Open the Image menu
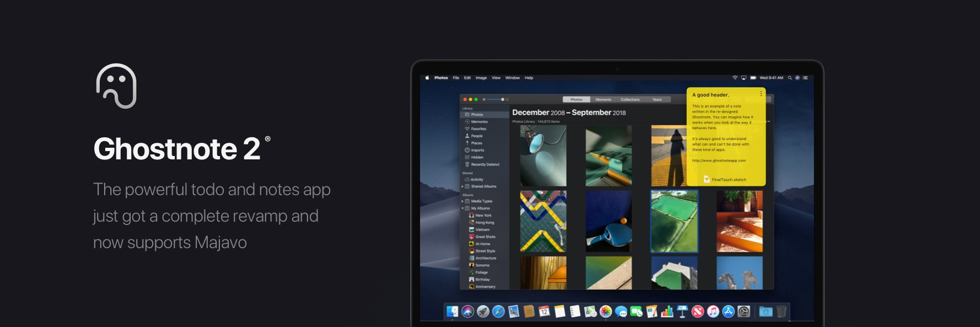This screenshot has width=980, height=327. [x=481, y=78]
